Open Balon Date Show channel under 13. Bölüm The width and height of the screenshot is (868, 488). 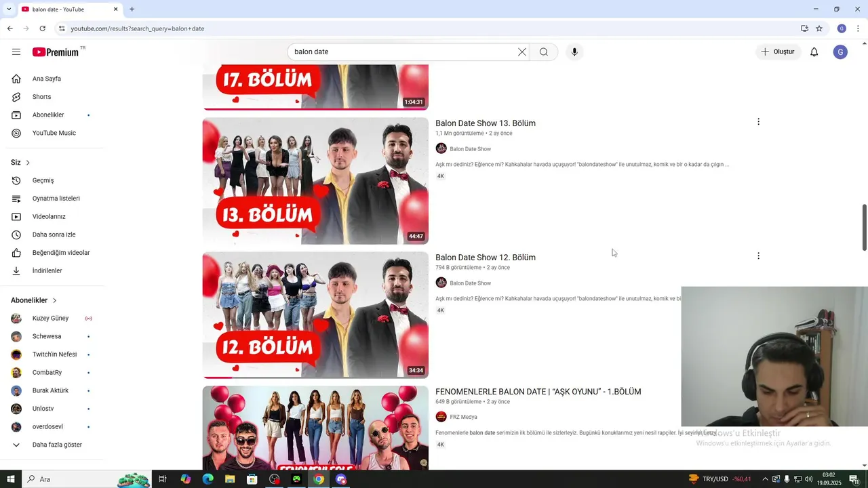(x=470, y=149)
